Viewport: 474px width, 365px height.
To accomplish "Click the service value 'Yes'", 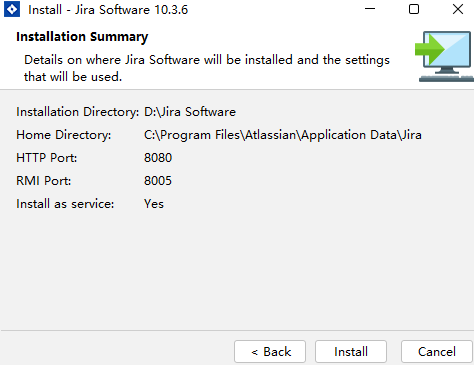I will coord(154,204).
